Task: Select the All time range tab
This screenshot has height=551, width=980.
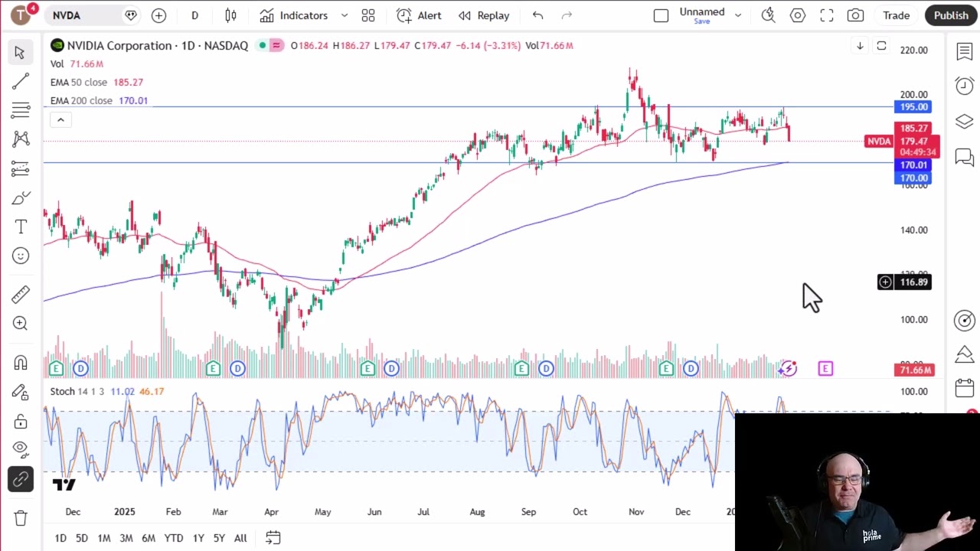Action: click(240, 538)
